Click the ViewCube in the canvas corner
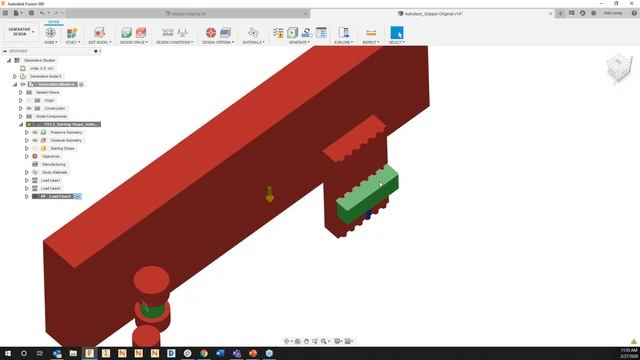This screenshot has width=640, height=360. [x=619, y=67]
